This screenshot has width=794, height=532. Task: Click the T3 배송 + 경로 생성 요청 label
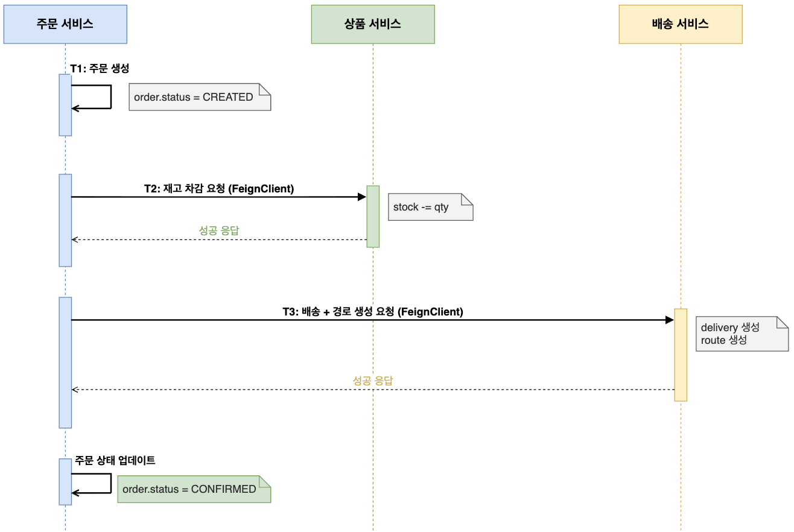tap(373, 312)
